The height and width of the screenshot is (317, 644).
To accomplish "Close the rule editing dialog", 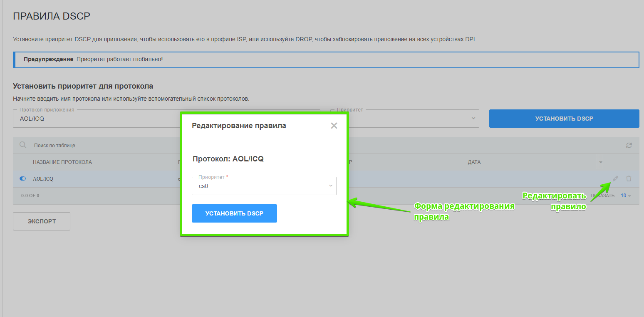I will (x=334, y=126).
